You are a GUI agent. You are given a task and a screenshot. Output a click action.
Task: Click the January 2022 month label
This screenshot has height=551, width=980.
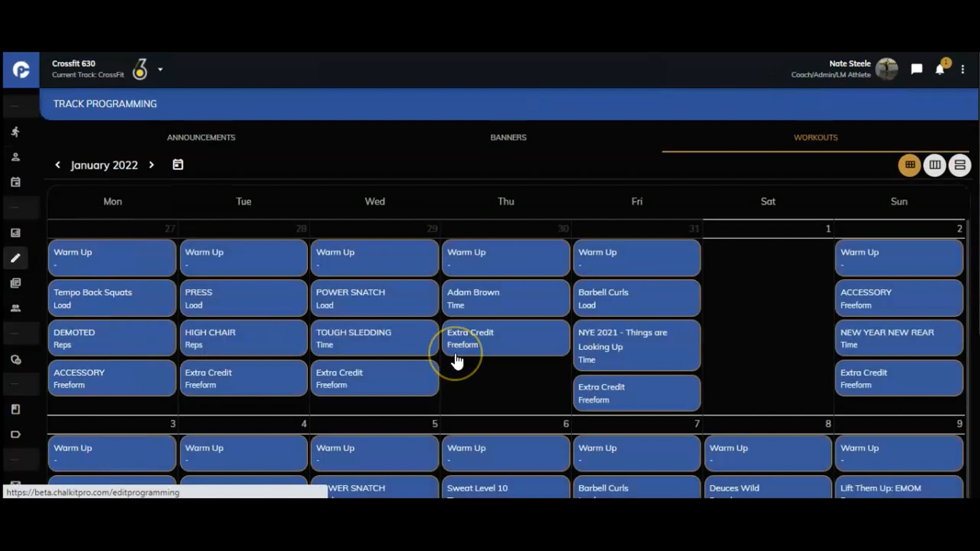104,165
